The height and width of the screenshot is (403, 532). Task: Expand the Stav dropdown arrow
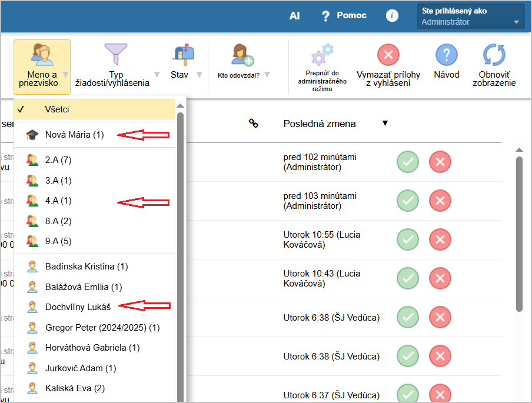pyautogui.click(x=199, y=75)
